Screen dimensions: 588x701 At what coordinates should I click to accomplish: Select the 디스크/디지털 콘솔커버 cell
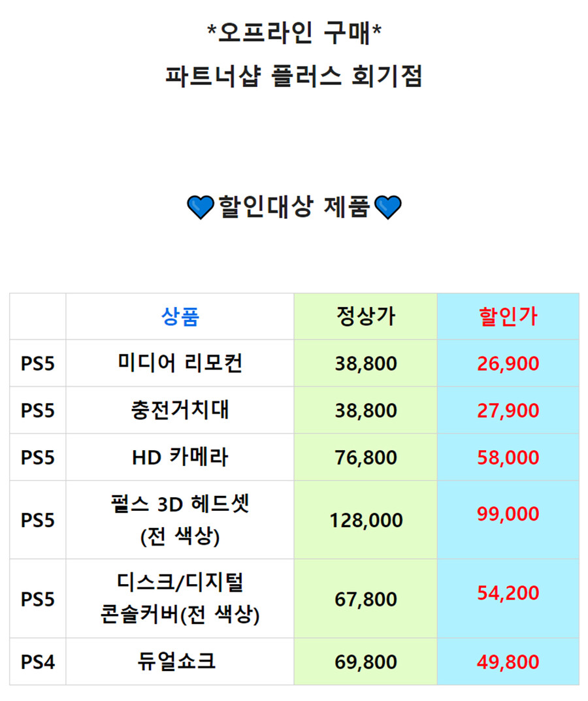pos(180,598)
